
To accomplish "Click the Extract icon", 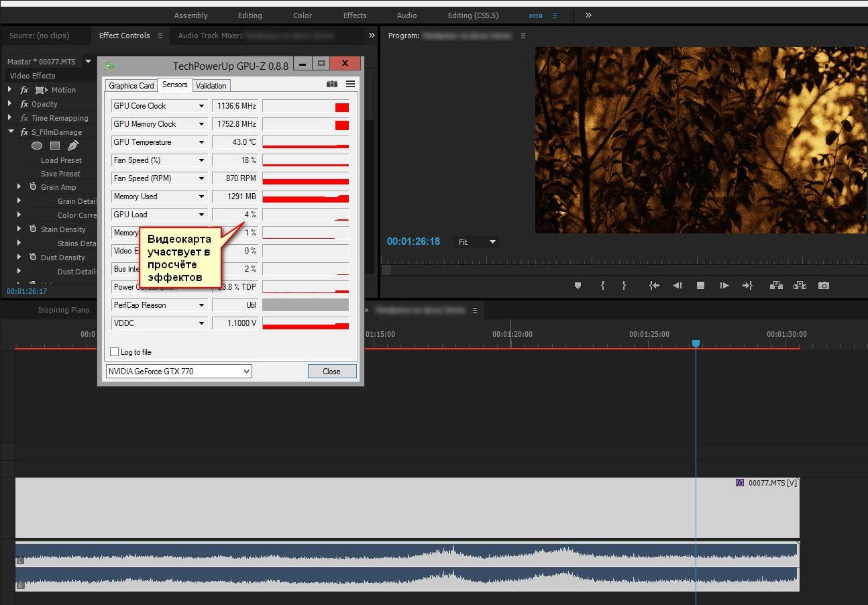I will 800,285.
